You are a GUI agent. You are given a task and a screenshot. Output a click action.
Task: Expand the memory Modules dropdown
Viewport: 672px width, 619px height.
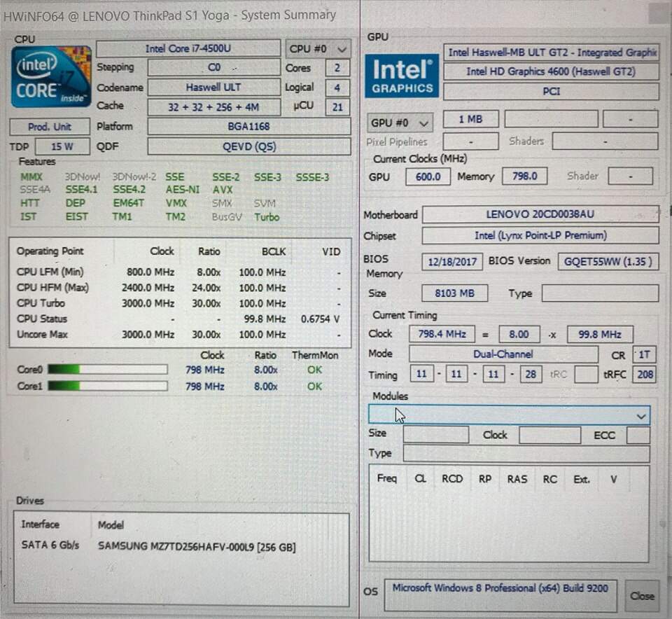(x=509, y=415)
